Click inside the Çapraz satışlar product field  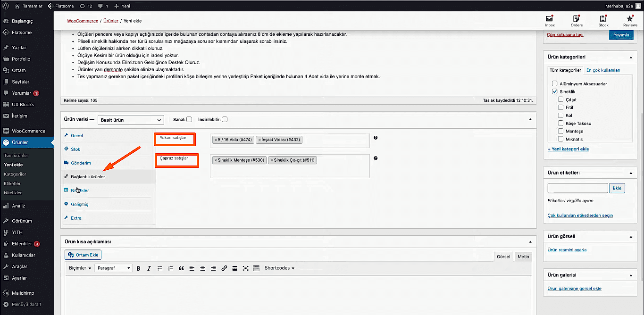[290, 166]
